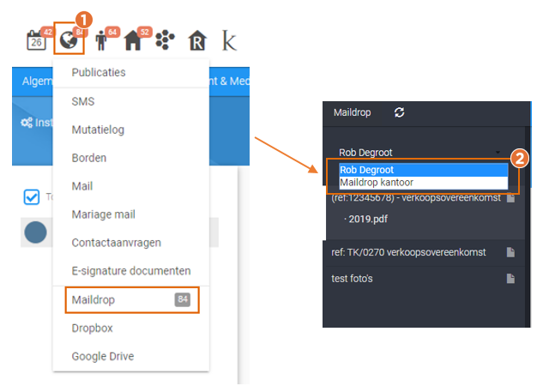Click the Maildrop panel title
Viewport: 543px width, 392px height.
tap(352, 112)
